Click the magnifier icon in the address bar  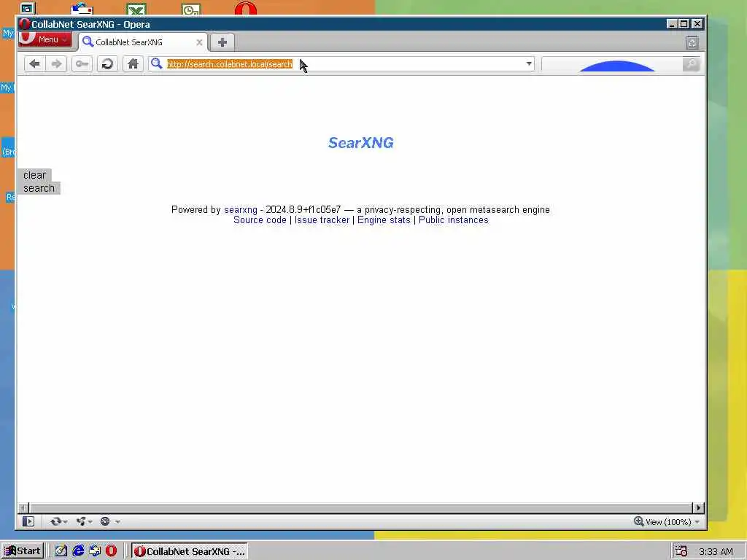tap(156, 63)
